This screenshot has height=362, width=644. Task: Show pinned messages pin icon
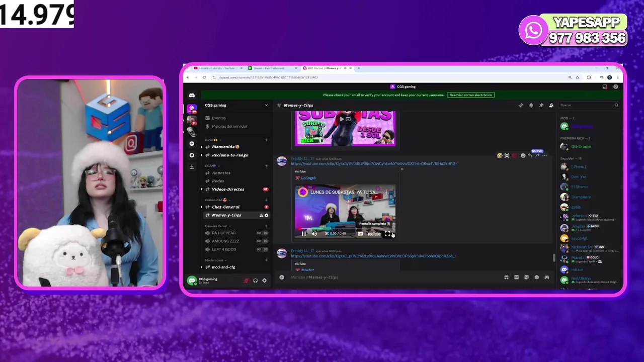(541, 105)
